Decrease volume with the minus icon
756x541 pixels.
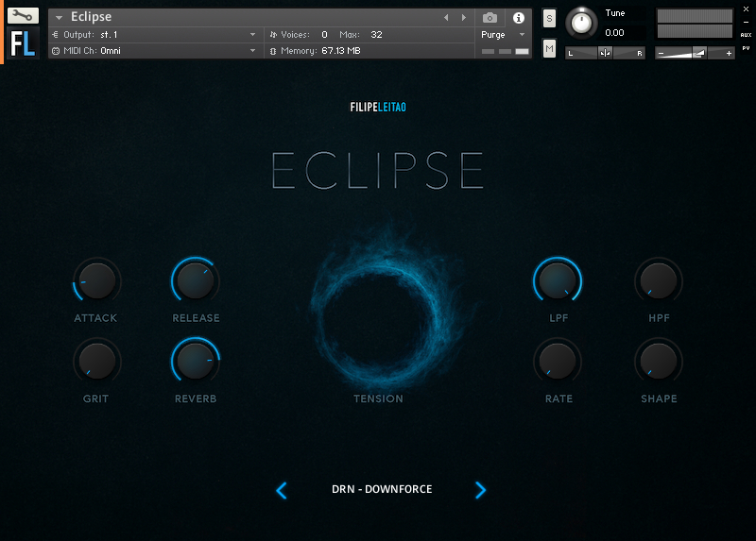[x=661, y=54]
